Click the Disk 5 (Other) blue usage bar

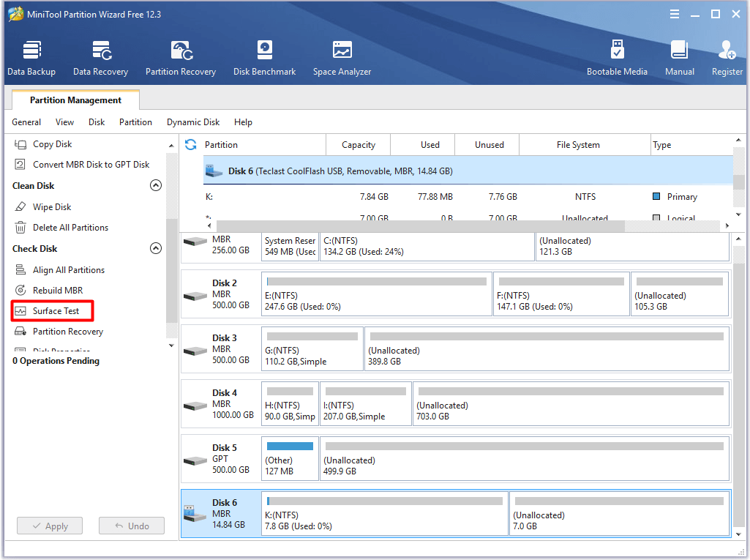click(x=290, y=446)
